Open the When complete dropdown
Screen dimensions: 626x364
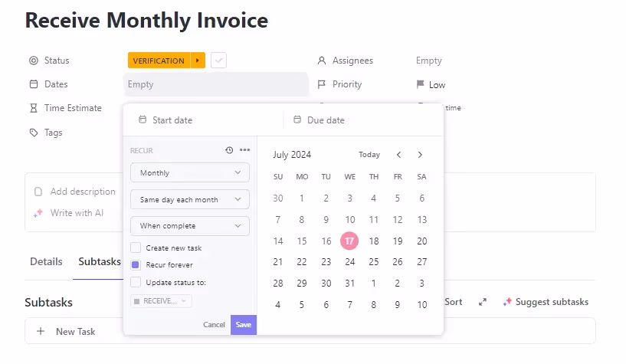190,226
